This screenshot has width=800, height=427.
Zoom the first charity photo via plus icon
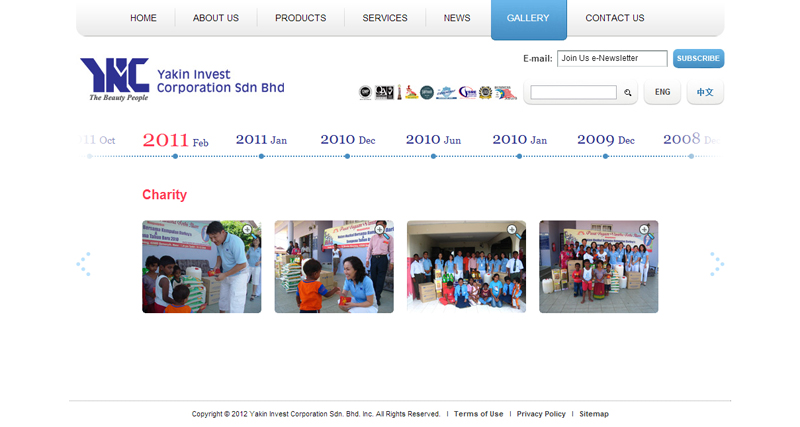[247, 230]
